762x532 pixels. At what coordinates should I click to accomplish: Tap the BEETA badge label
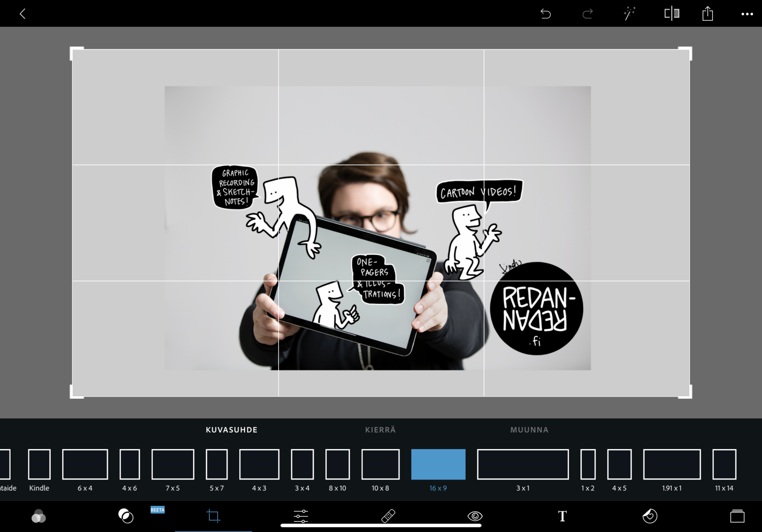[x=157, y=510]
